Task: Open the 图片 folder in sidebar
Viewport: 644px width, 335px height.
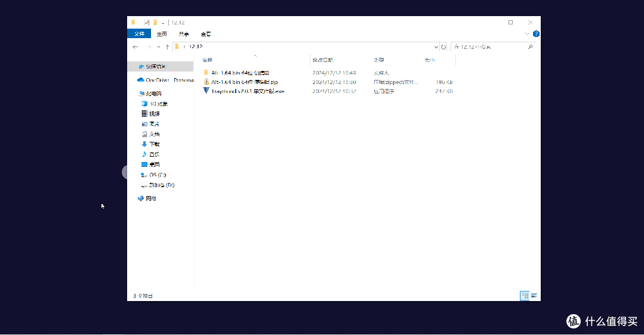Action: click(x=150, y=124)
